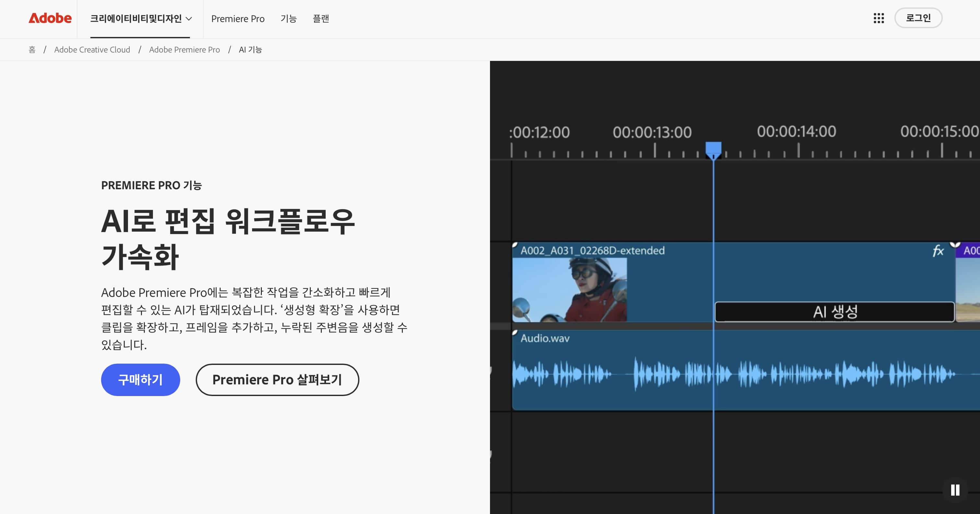
Task: Open Adobe Creative Cloud breadcrumb link
Action: [x=92, y=50]
